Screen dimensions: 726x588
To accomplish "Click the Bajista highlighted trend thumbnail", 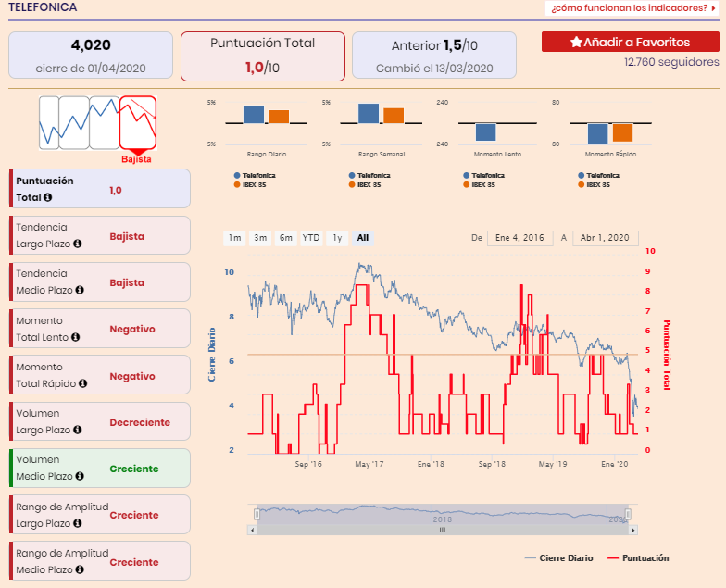I will click(137, 122).
